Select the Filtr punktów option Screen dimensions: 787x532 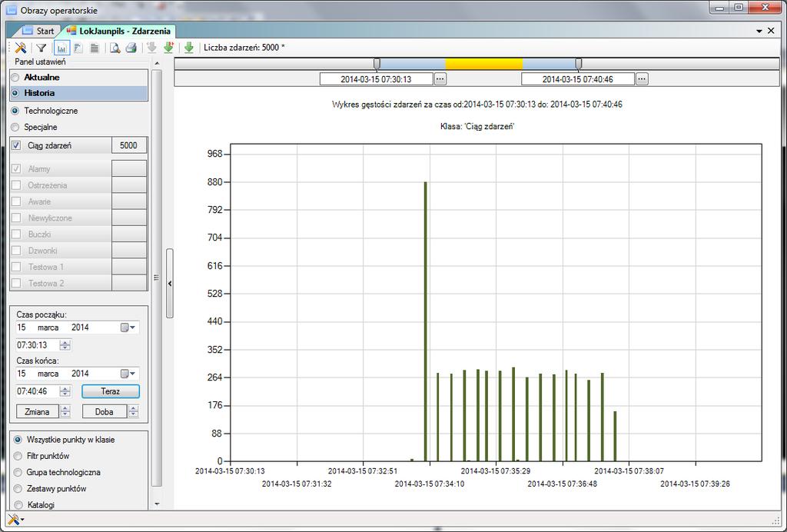point(18,456)
